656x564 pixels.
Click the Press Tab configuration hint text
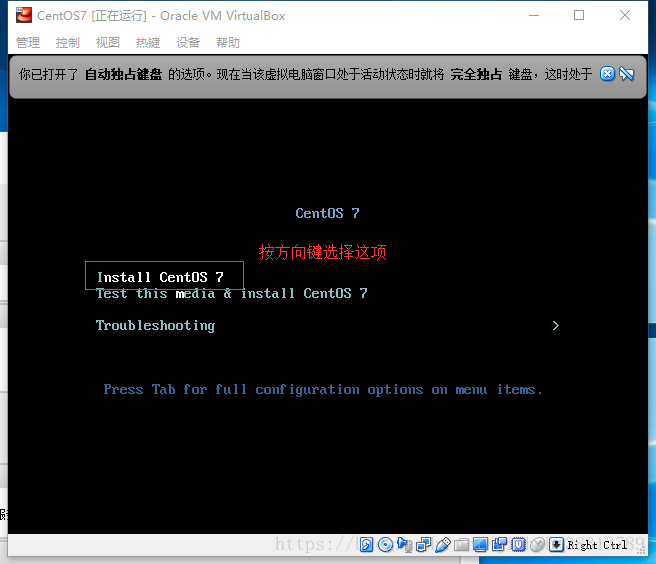323,390
